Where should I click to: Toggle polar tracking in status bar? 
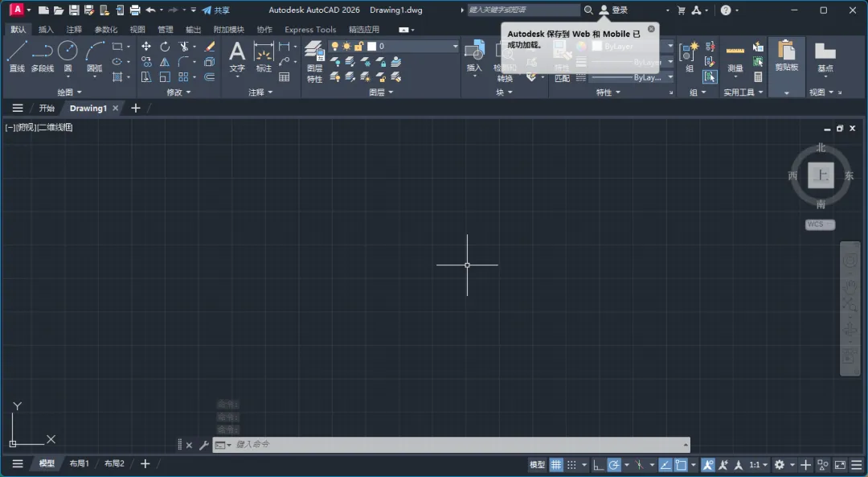click(x=614, y=465)
